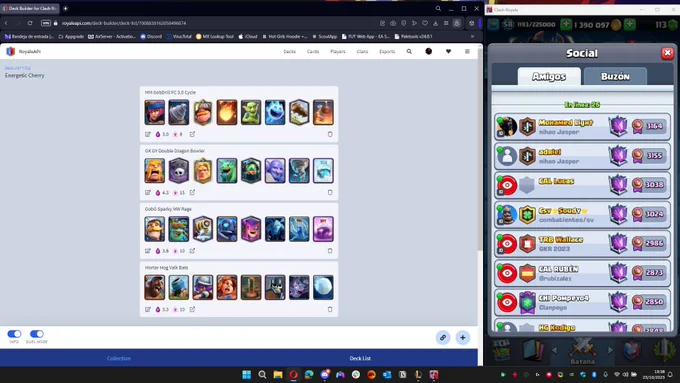Open a new browser tab
This screenshot has width=680, height=383.
point(65,8)
